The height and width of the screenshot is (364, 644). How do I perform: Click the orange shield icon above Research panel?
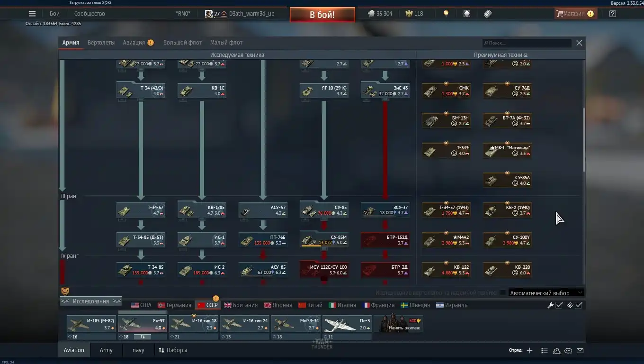(x=65, y=291)
